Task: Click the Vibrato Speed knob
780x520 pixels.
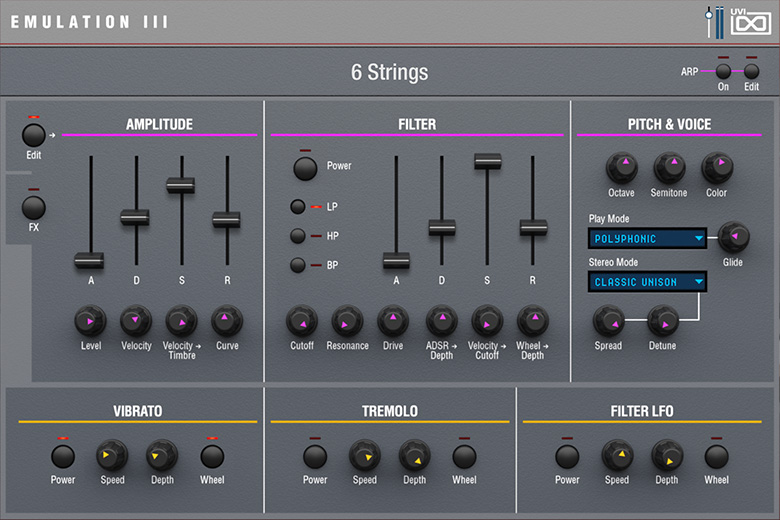Action: tap(112, 456)
